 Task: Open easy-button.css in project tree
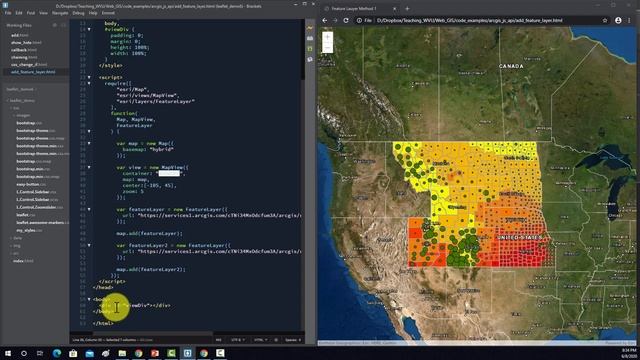tap(31, 184)
